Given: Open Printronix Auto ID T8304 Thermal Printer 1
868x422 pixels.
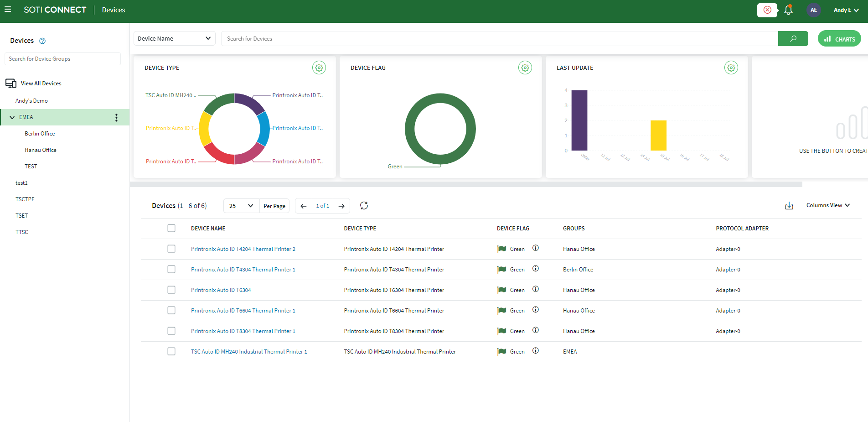Looking at the screenshot, I should click(x=243, y=331).
